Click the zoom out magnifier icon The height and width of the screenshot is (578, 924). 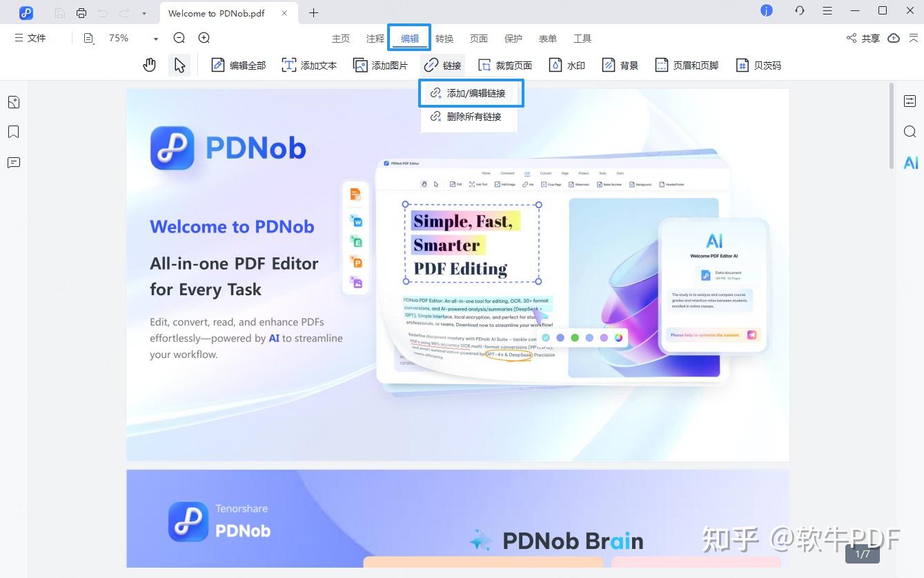point(179,39)
